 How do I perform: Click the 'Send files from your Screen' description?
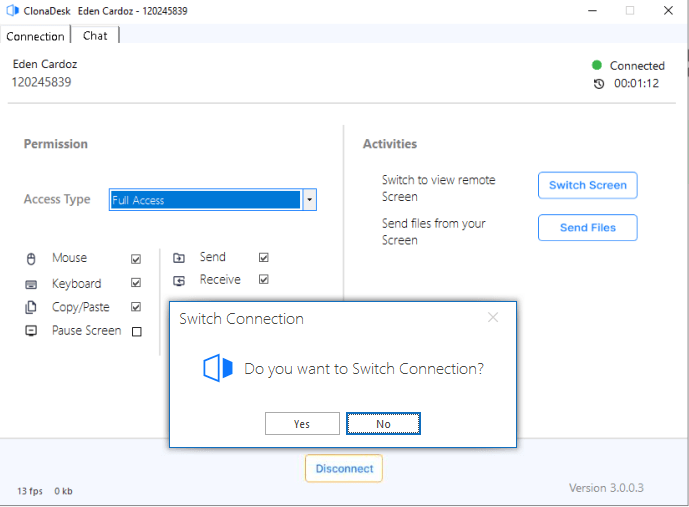434,232
